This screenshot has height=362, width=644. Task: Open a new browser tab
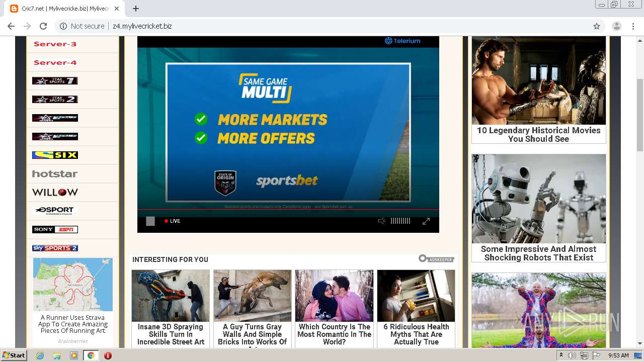pyautogui.click(x=136, y=9)
